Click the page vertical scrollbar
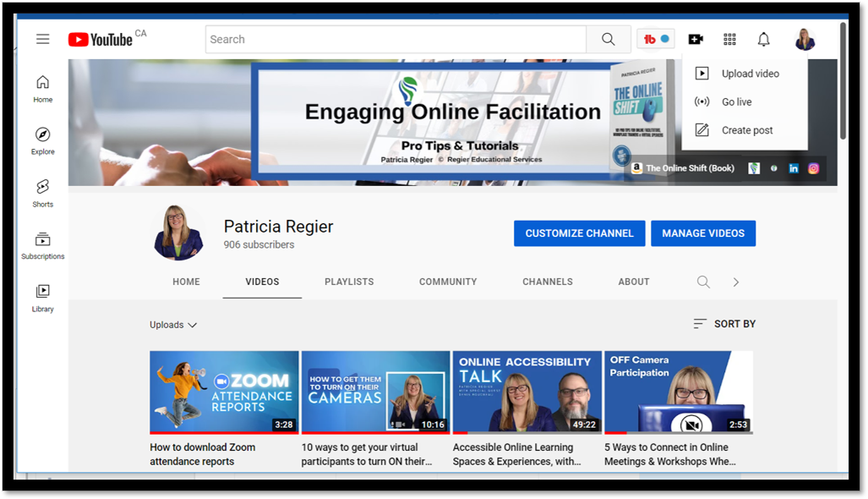The width and height of the screenshot is (868, 499). pyautogui.click(x=843, y=80)
